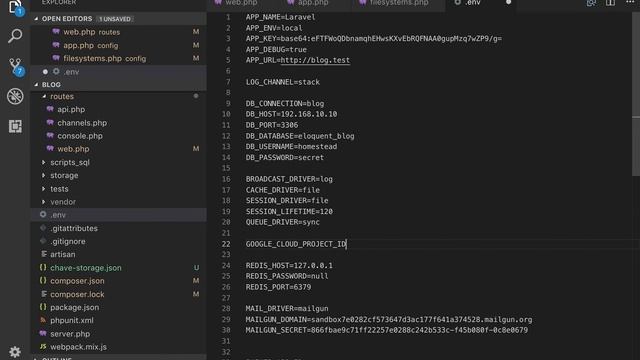Expand the storage folder
This screenshot has width=640, height=360.
[x=44, y=175]
